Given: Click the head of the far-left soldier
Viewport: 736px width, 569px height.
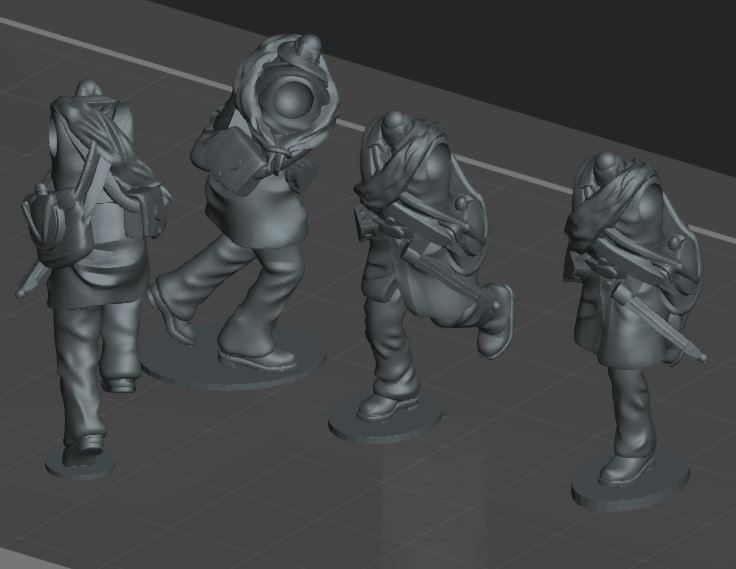Looking at the screenshot, I should [x=88, y=90].
